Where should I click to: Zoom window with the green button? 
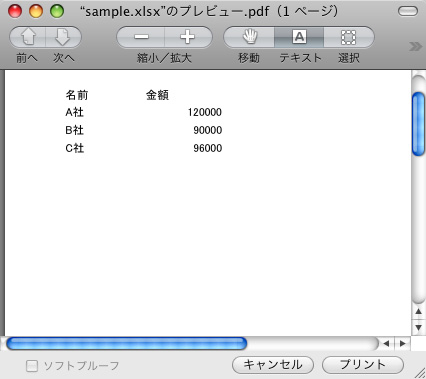[57, 11]
